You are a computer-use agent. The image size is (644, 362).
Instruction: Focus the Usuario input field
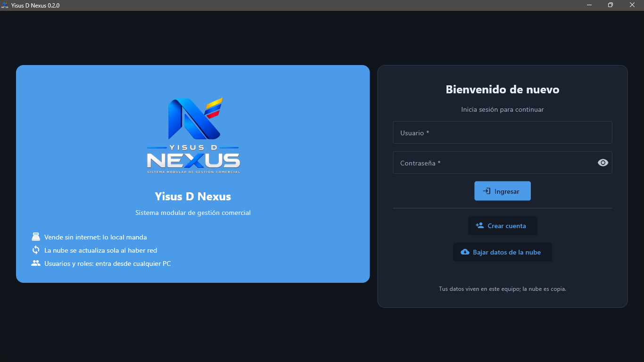pos(503,132)
